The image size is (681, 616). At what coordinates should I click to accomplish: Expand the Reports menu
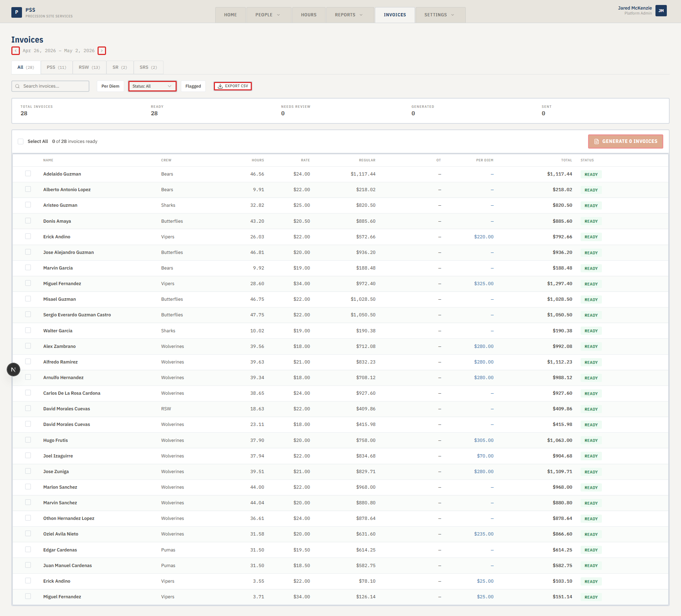click(x=350, y=15)
